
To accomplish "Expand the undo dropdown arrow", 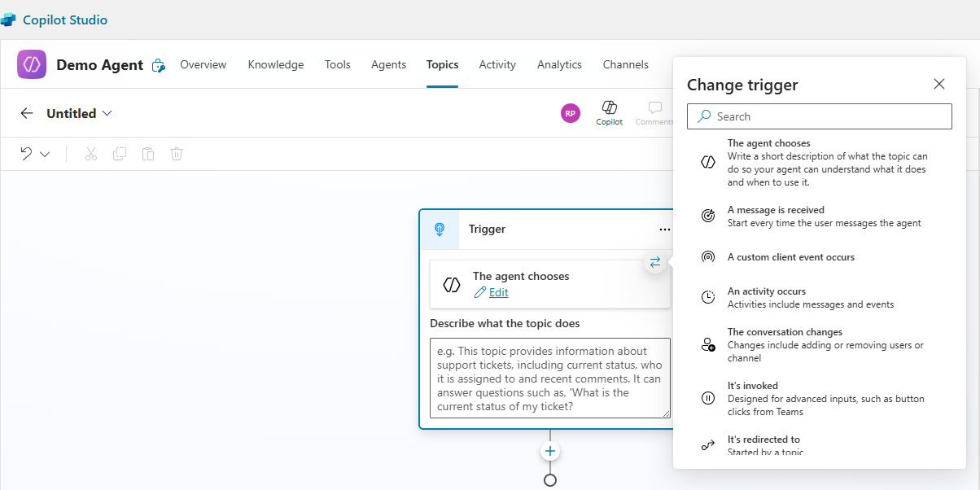I will [45, 154].
